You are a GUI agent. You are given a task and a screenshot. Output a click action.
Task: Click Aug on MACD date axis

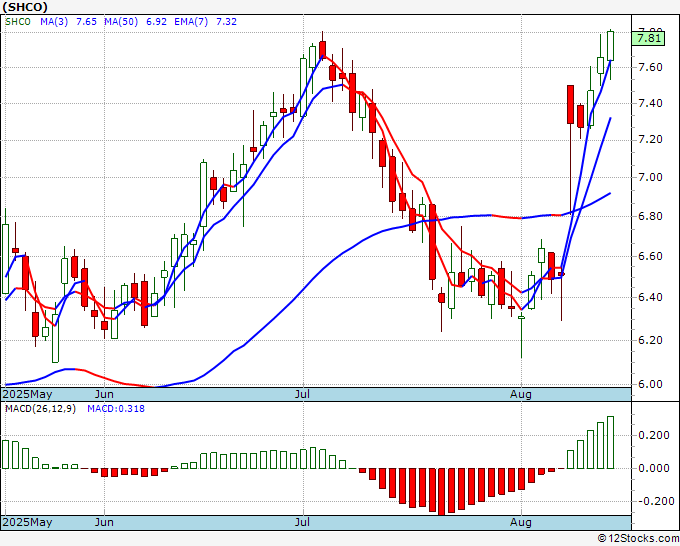click(x=520, y=522)
